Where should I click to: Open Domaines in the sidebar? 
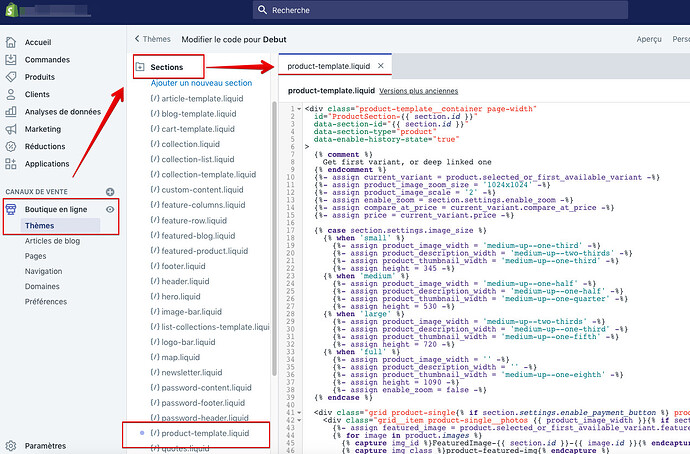click(42, 286)
